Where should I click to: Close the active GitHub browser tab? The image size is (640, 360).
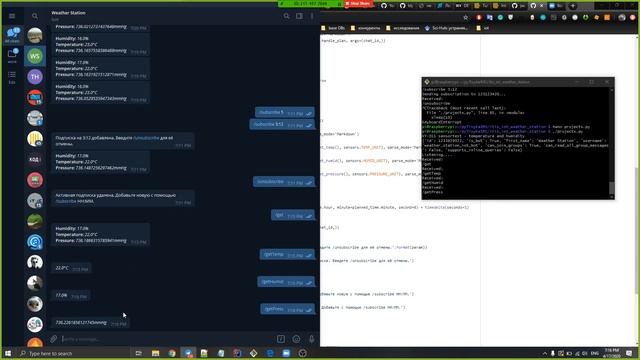coord(542,6)
